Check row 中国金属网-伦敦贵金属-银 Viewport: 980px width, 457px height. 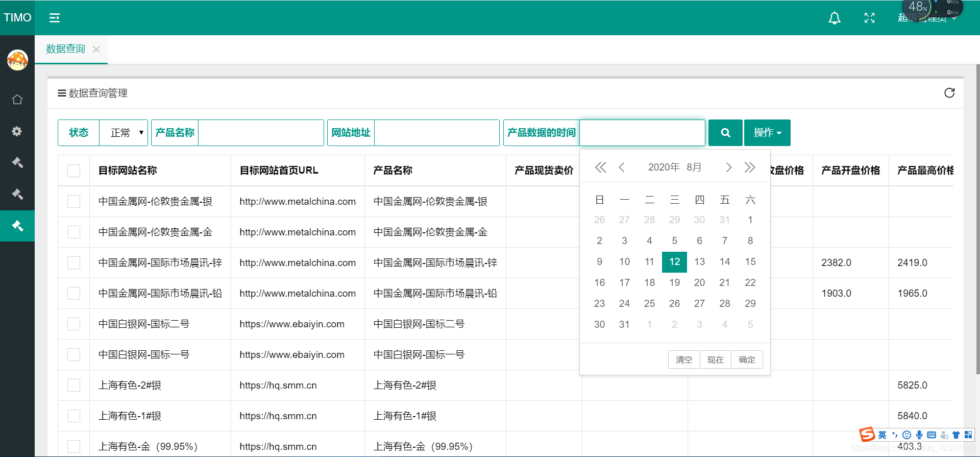click(74, 201)
